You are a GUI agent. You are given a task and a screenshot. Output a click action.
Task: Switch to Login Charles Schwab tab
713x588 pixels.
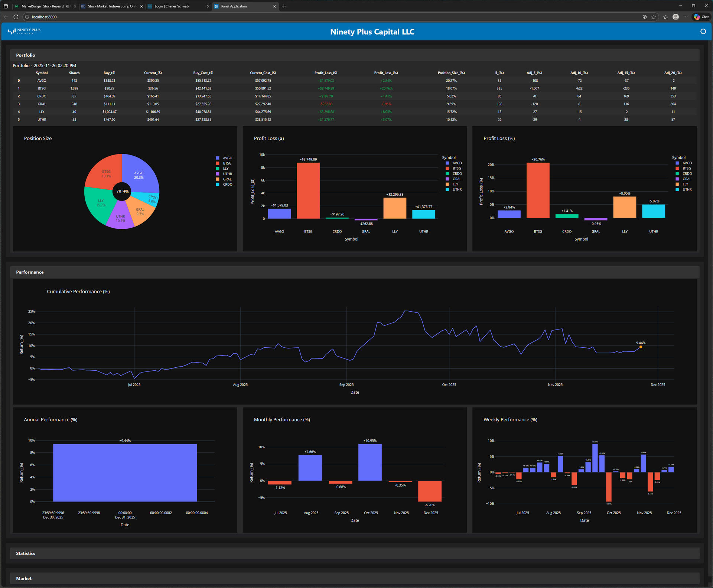pos(172,6)
